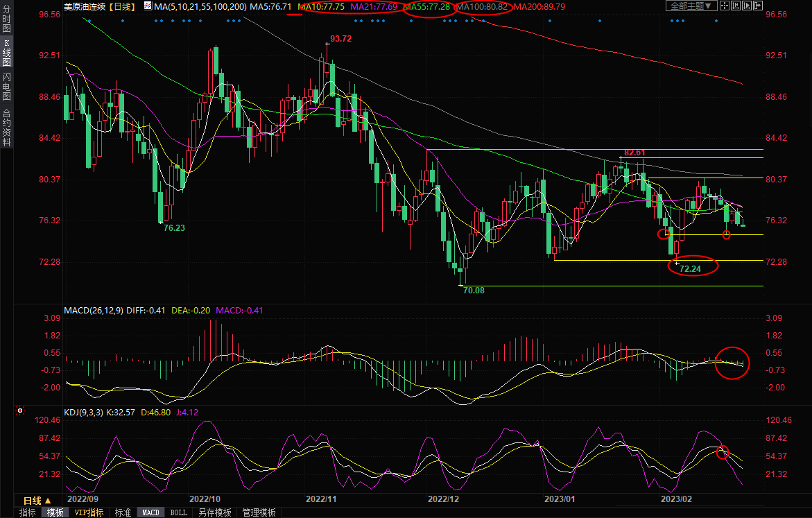Click the crosshair cursor icon at top right
Screen dimensions: 812x518
725,6
